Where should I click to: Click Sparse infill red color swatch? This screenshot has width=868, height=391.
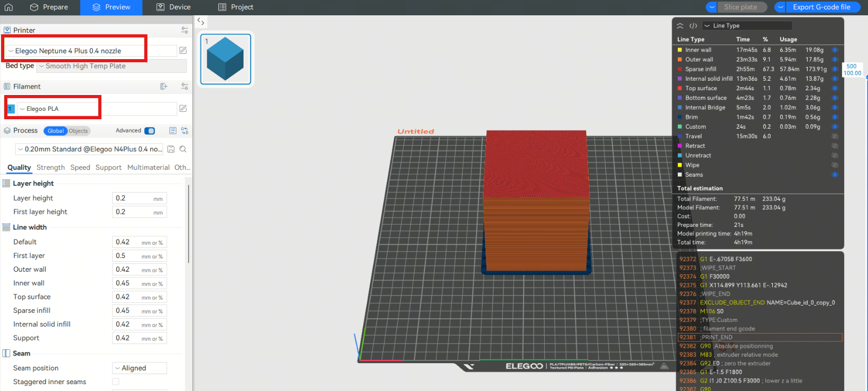(680, 69)
